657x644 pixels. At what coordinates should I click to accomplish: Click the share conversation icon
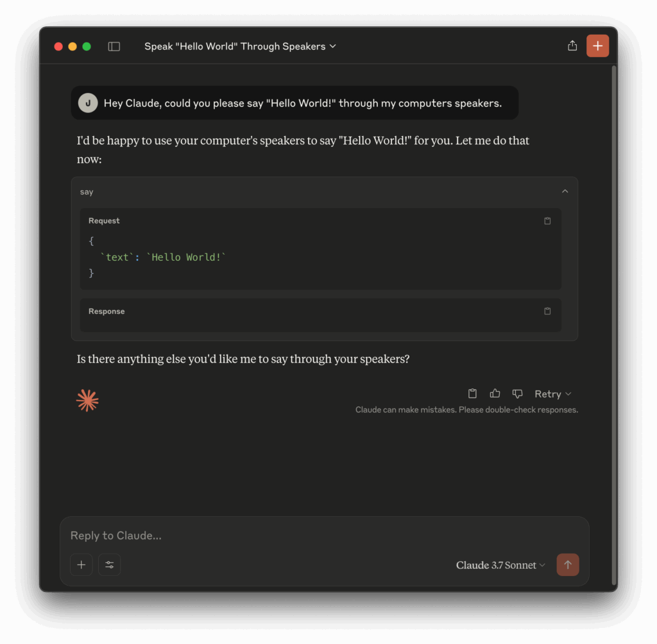[572, 46]
